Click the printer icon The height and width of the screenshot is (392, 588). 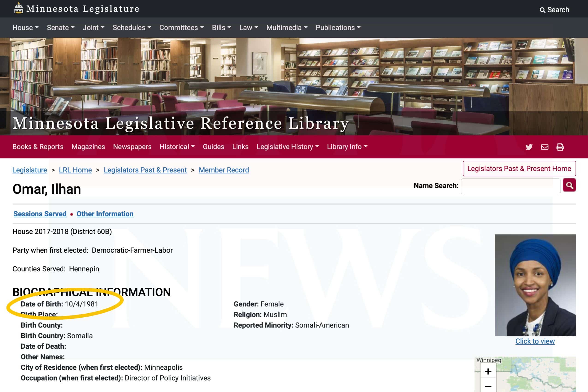pyautogui.click(x=560, y=147)
